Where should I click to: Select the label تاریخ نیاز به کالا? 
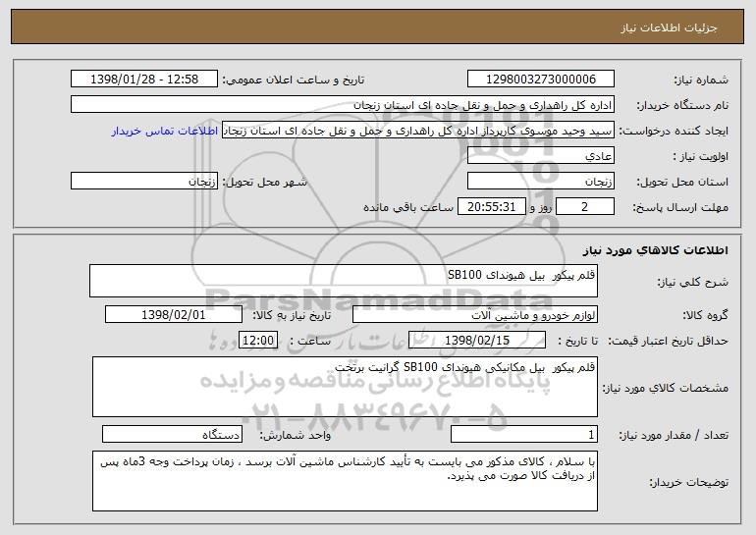pos(292,316)
